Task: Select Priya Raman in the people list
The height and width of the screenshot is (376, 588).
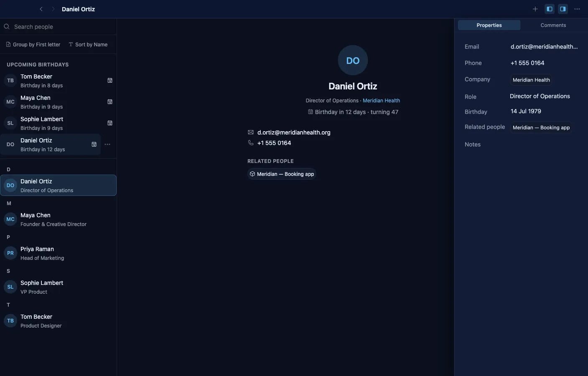Action: click(58, 253)
